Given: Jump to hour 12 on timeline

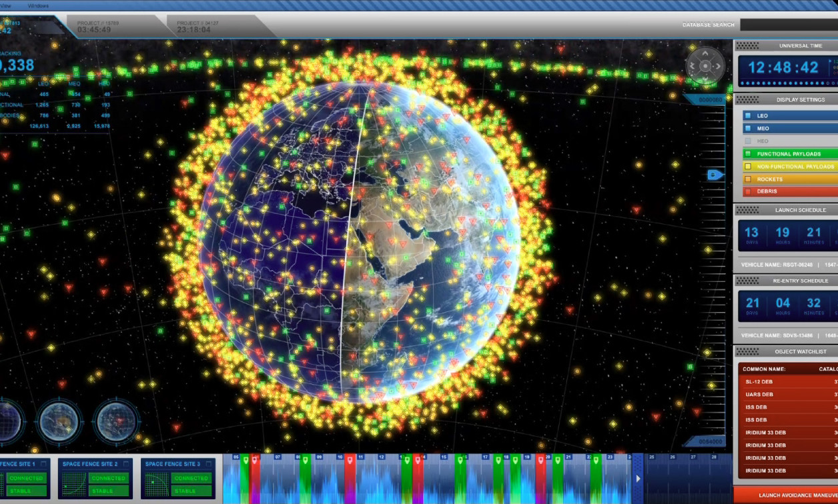Looking at the screenshot, I should coord(381,457).
